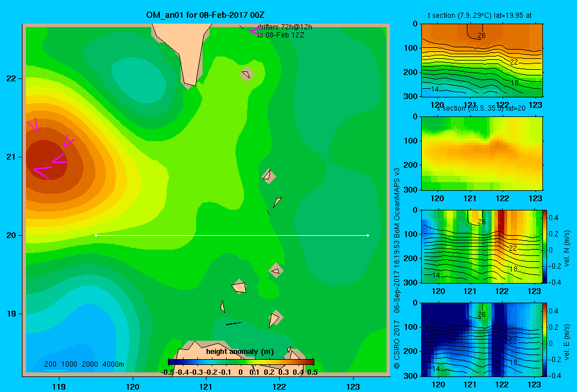The image size is (577, 392).
Task: Click longitude tick label '119' on main map
Action: coord(59,386)
